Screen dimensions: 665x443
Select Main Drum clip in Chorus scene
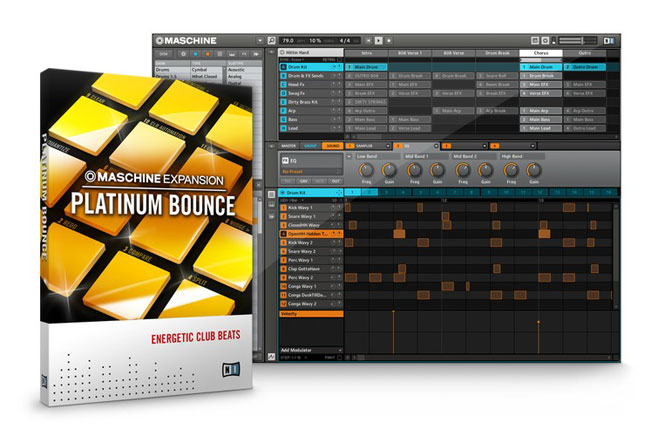[x=541, y=67]
